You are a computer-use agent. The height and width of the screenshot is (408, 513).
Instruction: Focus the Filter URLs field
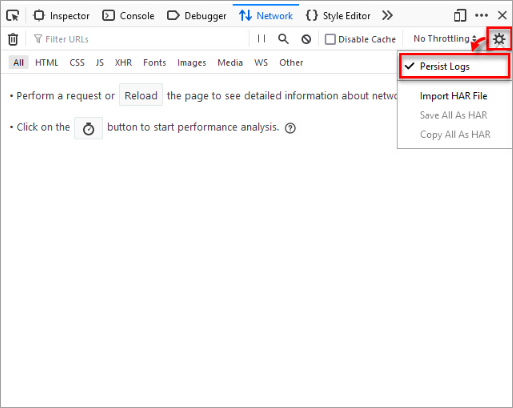point(140,39)
